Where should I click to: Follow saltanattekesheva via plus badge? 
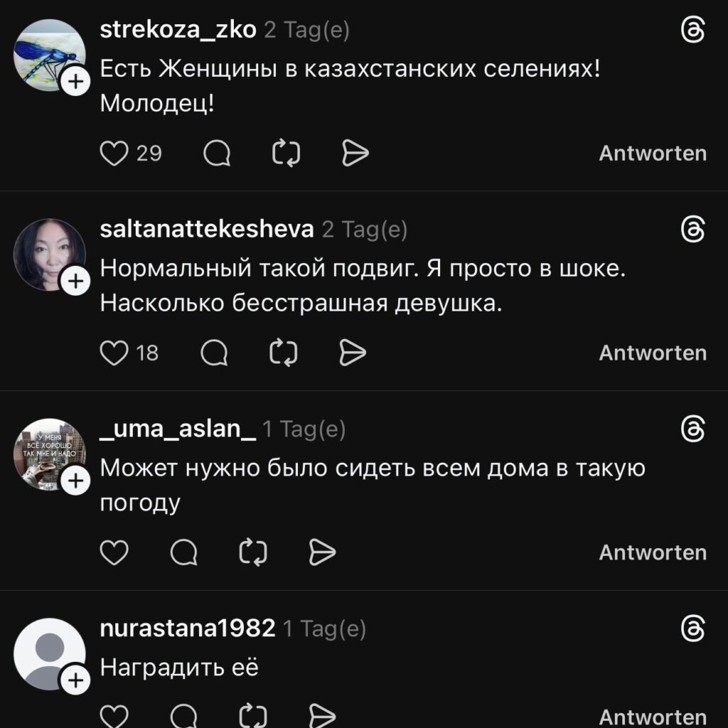[75, 282]
